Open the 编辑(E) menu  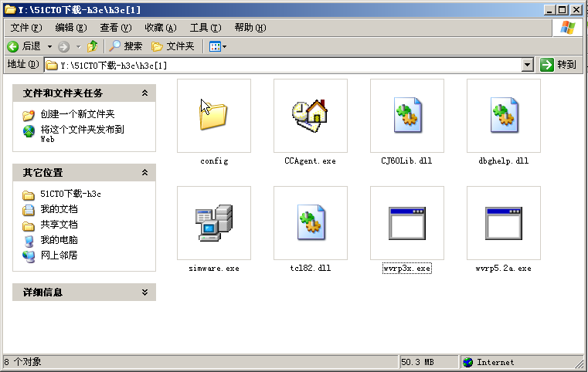71,27
